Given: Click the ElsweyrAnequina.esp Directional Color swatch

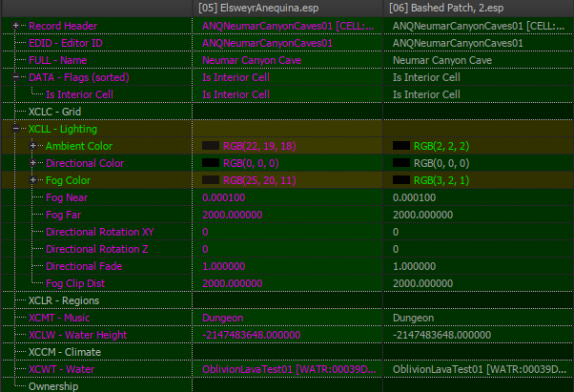Looking at the screenshot, I should [211, 163].
